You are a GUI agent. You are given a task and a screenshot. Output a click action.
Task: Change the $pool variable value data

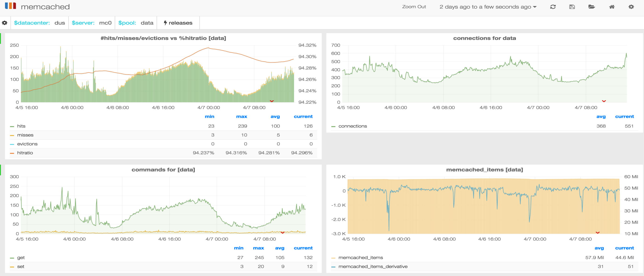tap(147, 23)
